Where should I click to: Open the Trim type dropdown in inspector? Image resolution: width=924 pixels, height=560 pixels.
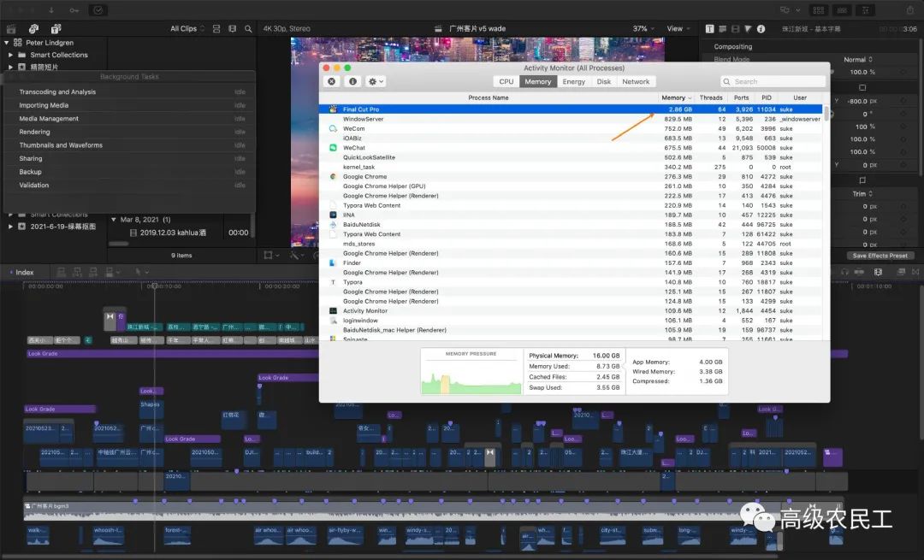pyautogui.click(x=862, y=194)
